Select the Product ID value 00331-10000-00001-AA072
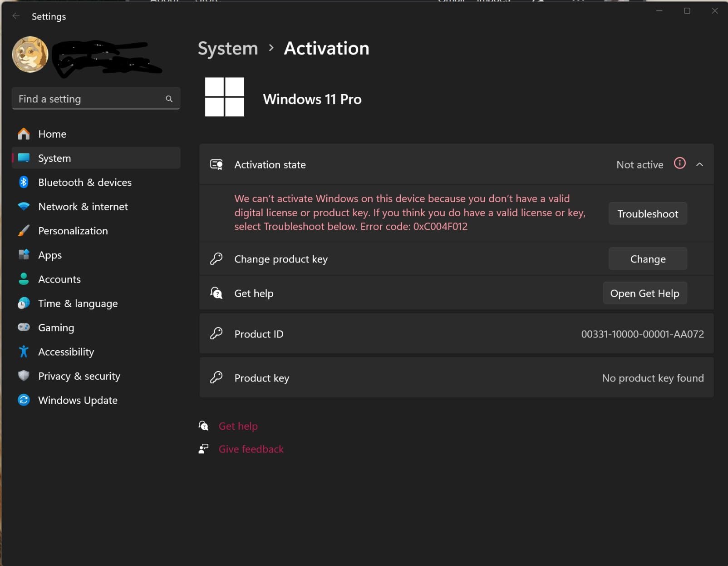728x566 pixels. coord(643,334)
